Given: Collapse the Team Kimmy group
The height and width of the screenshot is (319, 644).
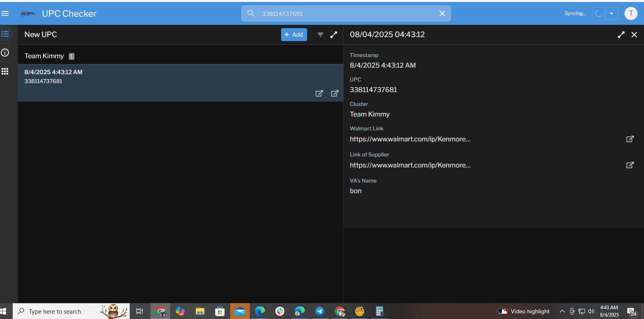Looking at the screenshot, I should 44,56.
